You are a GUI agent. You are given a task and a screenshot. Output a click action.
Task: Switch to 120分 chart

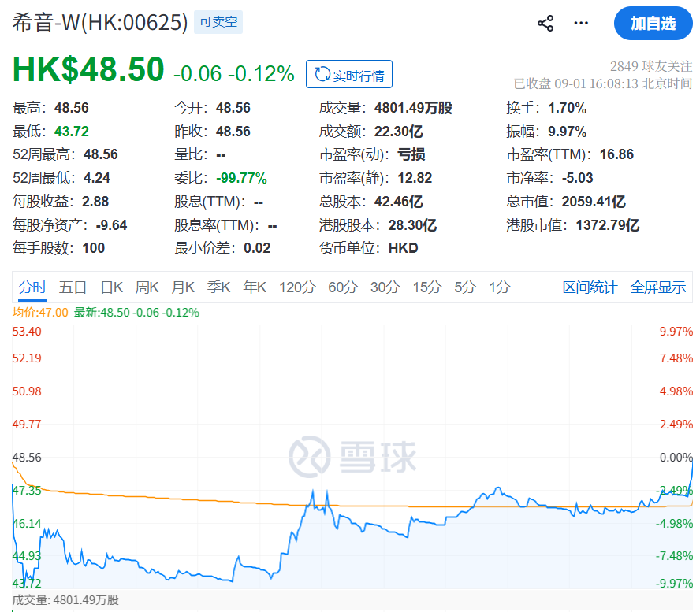[x=297, y=287]
